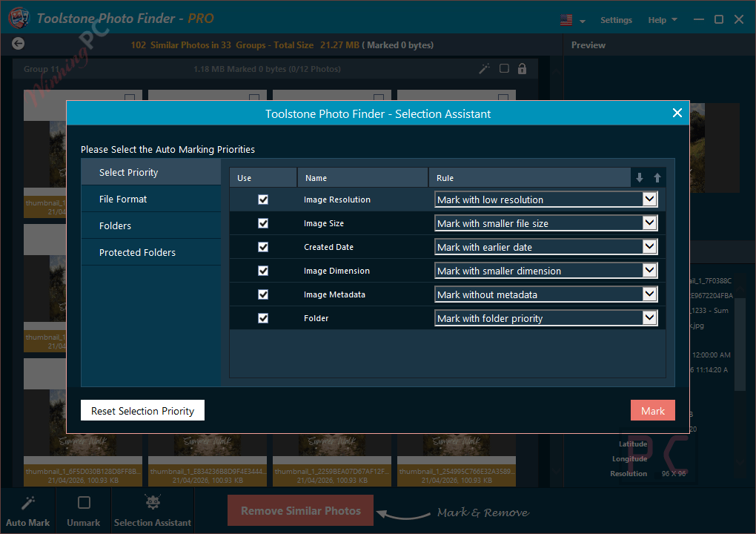This screenshot has height=534, width=756.
Task: Click the Group 11 lock icon
Action: [x=522, y=68]
